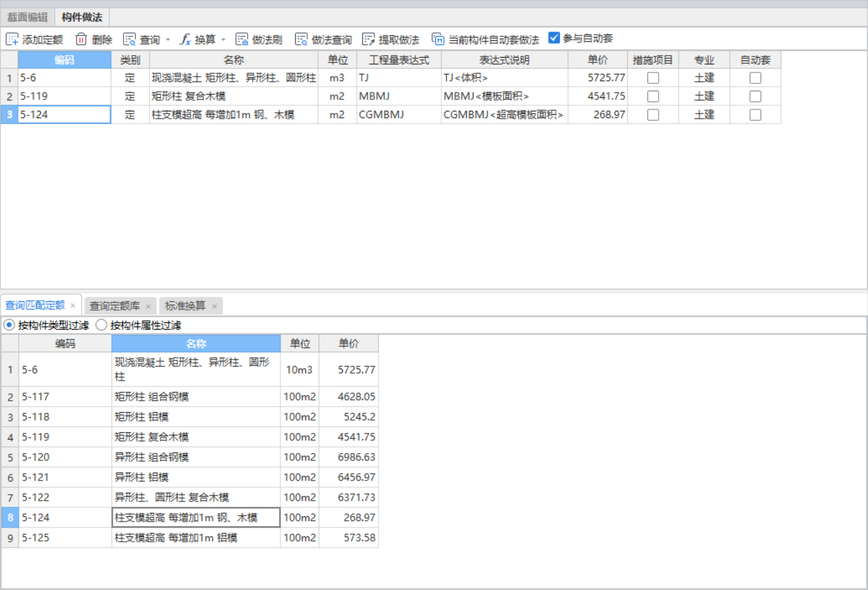868x590 pixels.
Task: Click the 提取做法 extract icon
Action: point(368,40)
